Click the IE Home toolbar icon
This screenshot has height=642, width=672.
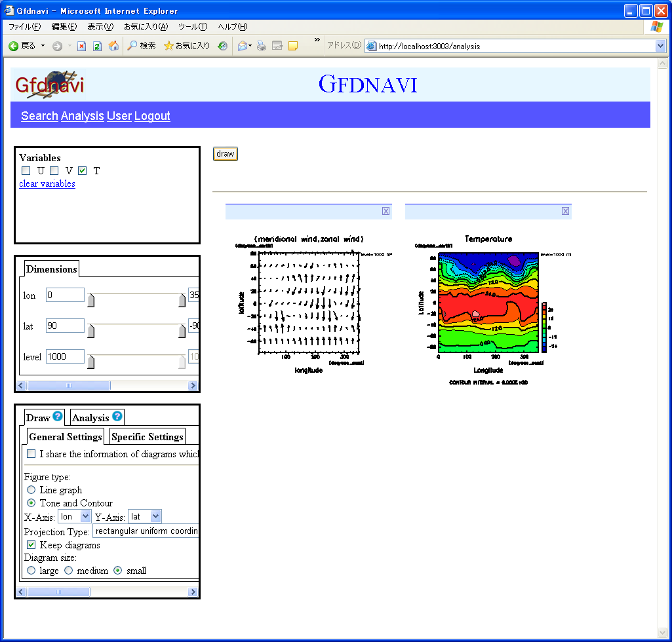tap(113, 46)
